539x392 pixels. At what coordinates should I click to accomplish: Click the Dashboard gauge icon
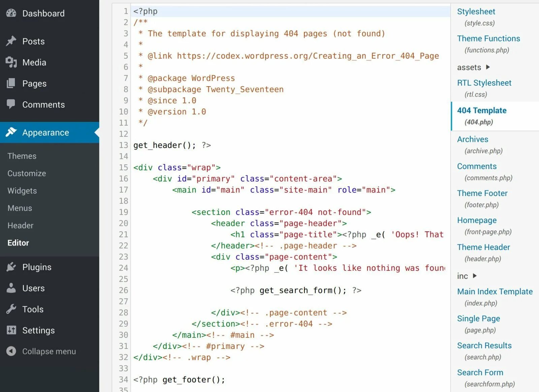[x=11, y=13]
